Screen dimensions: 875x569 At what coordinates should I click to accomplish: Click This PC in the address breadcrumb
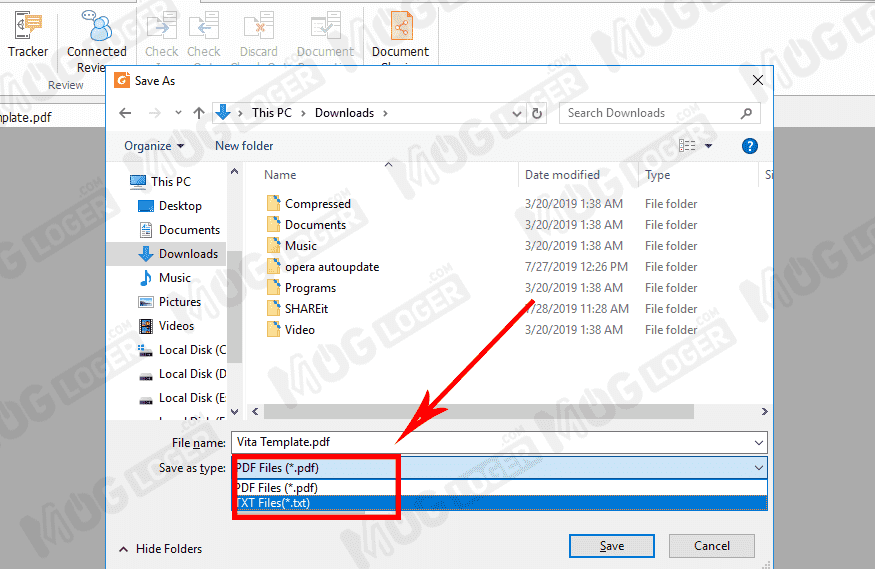click(272, 113)
